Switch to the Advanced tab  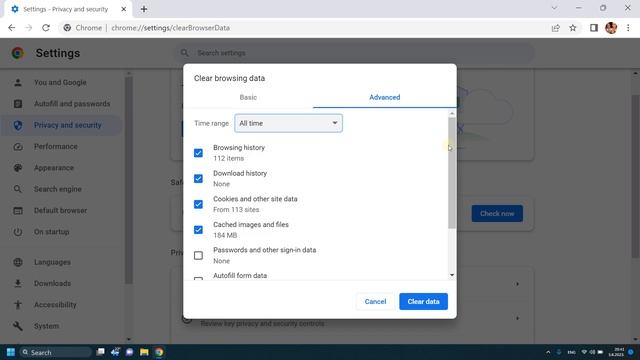[x=384, y=97]
